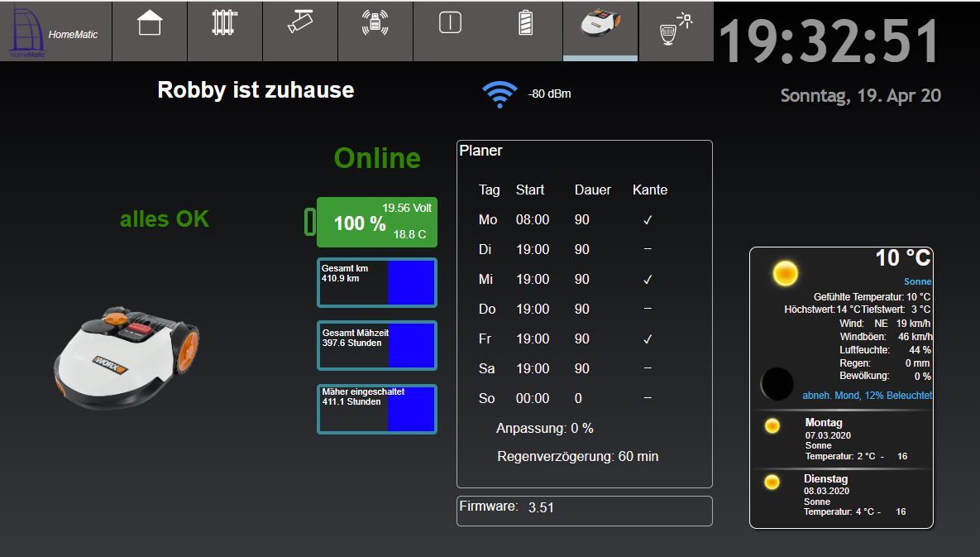Screen dimensions: 980x557
Task: Click the Montag forecast sun icon
Action: (x=772, y=426)
